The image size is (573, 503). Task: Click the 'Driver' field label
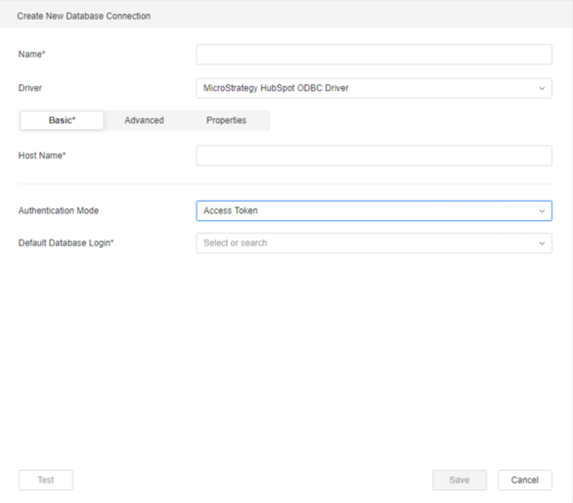30,88
